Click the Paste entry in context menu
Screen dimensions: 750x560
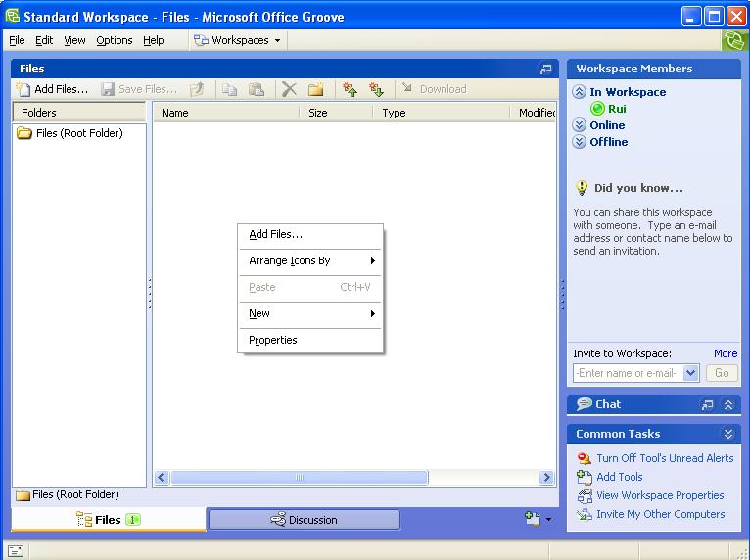[x=310, y=288]
